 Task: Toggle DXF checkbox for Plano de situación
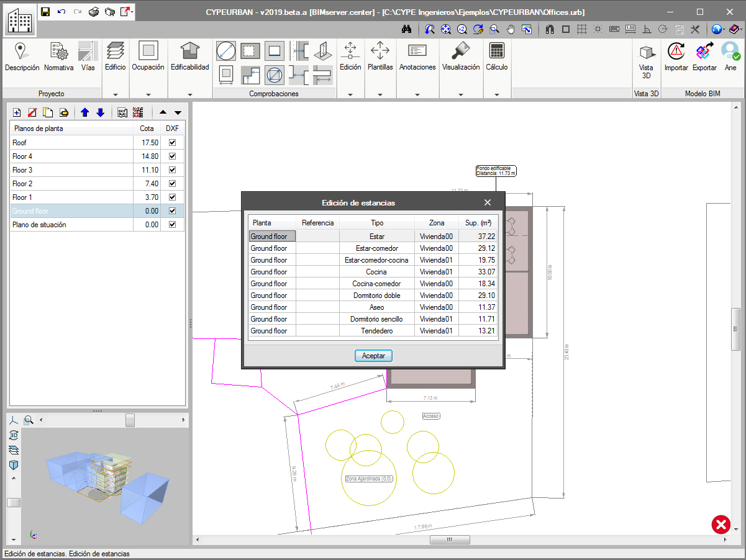pyautogui.click(x=173, y=225)
